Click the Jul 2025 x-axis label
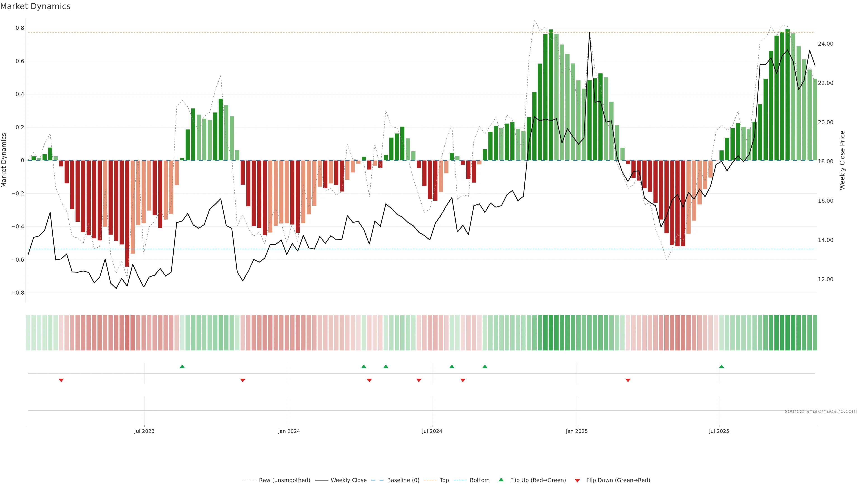This screenshot has width=868, height=488. [719, 431]
